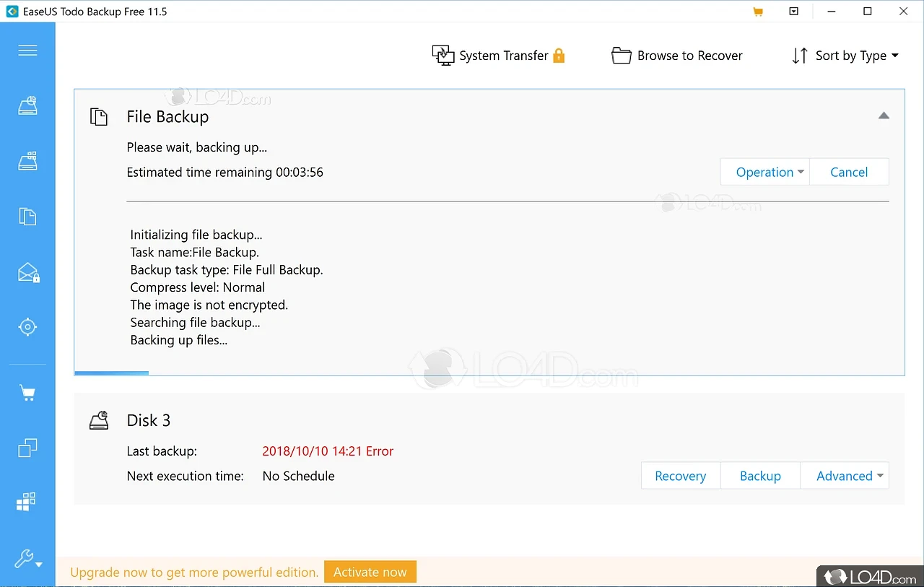Open the Operation dropdown
Image resolution: width=924 pixels, height=587 pixels.
(x=765, y=172)
